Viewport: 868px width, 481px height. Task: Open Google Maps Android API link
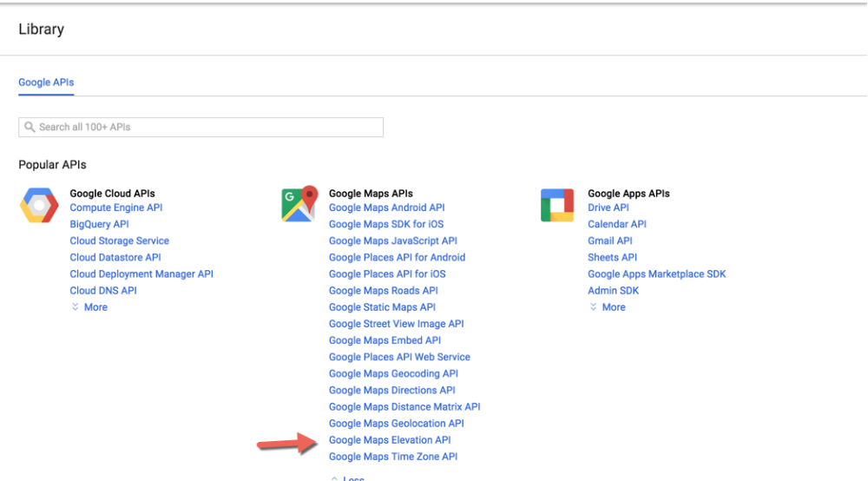click(386, 208)
